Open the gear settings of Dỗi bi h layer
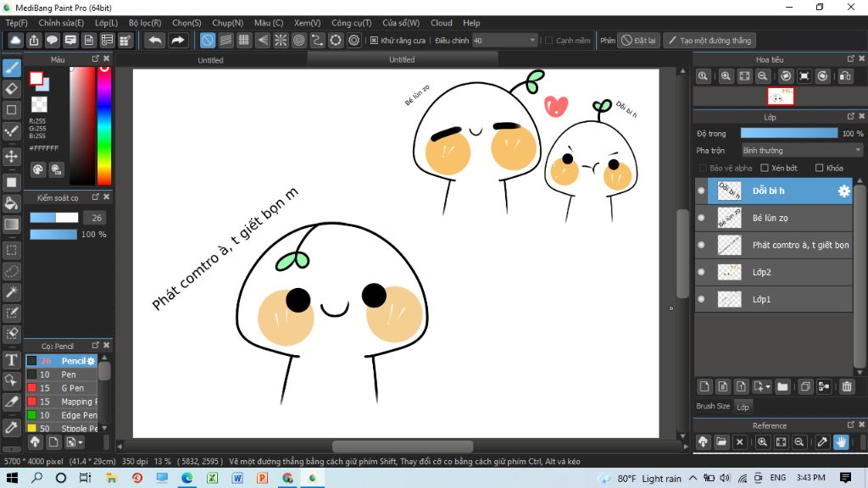 (843, 191)
